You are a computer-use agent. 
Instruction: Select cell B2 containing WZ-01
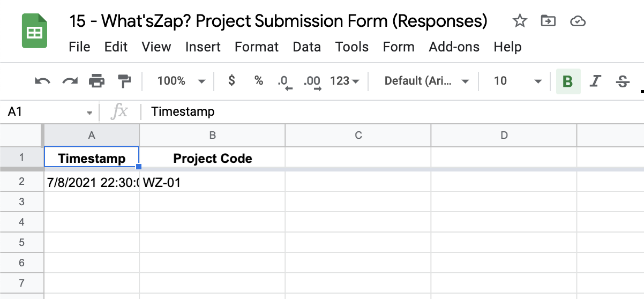coord(212,182)
